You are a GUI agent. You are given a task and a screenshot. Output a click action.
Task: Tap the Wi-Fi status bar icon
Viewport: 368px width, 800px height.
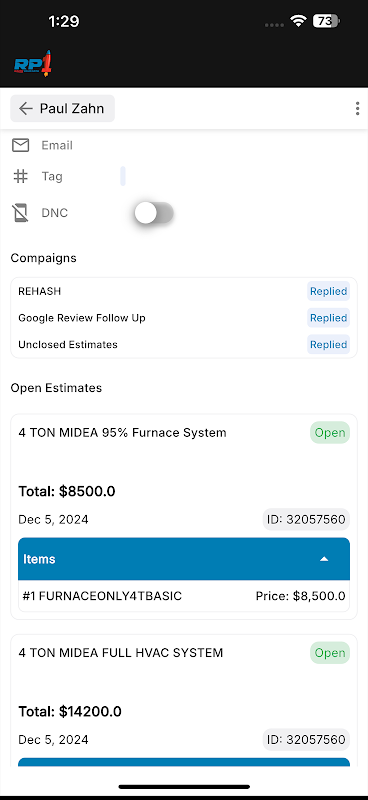pos(298,21)
